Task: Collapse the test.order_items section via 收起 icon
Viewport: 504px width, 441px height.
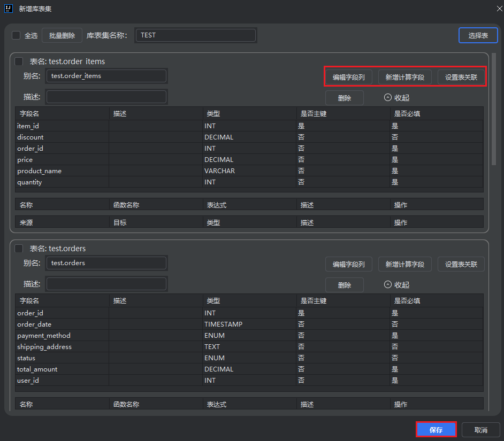Action: coord(395,97)
